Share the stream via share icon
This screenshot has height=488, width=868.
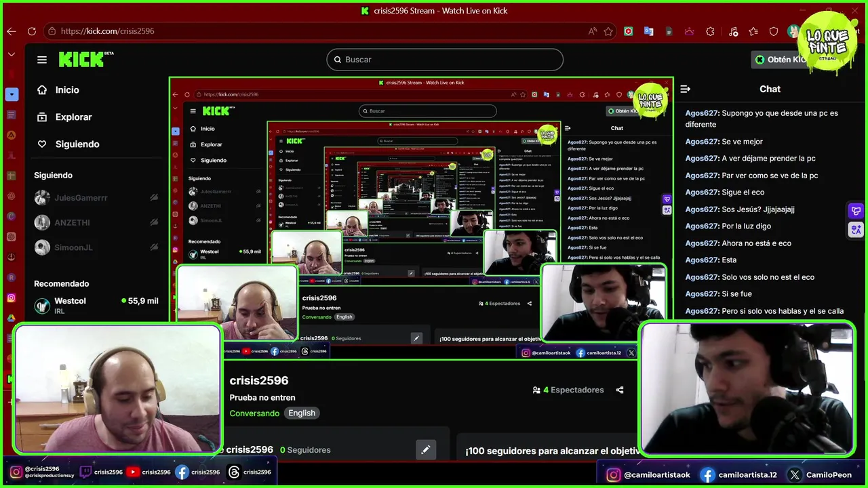pos(620,390)
